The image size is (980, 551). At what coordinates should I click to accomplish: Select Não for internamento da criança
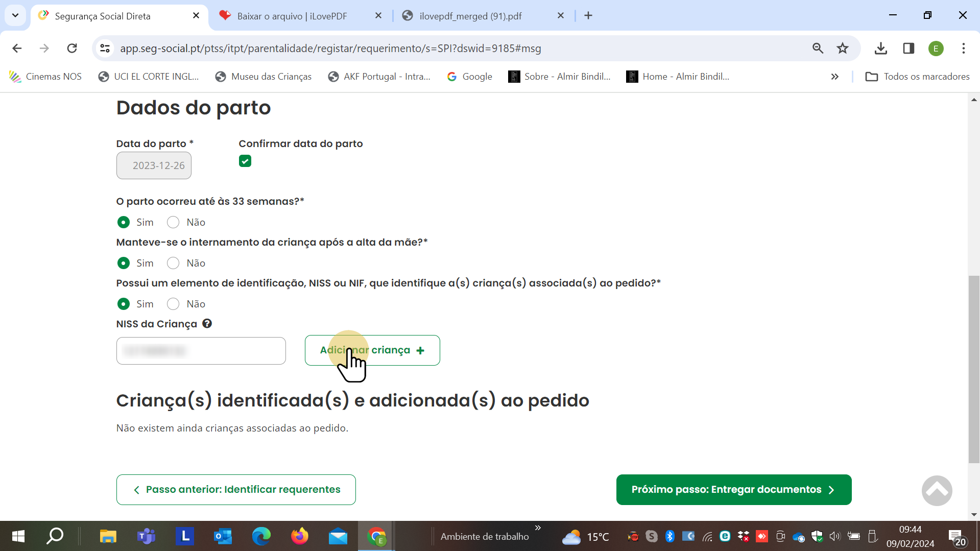point(173,263)
